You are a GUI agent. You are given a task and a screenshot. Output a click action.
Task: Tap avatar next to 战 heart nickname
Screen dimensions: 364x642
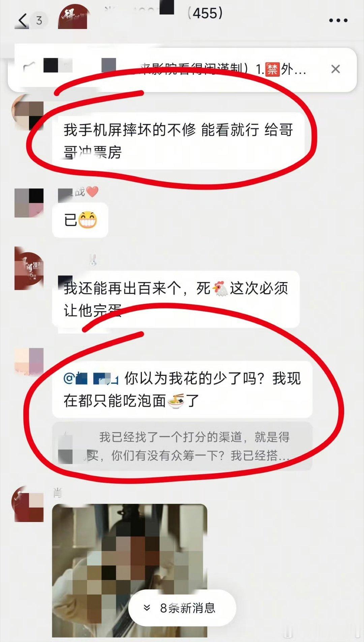coord(29,203)
